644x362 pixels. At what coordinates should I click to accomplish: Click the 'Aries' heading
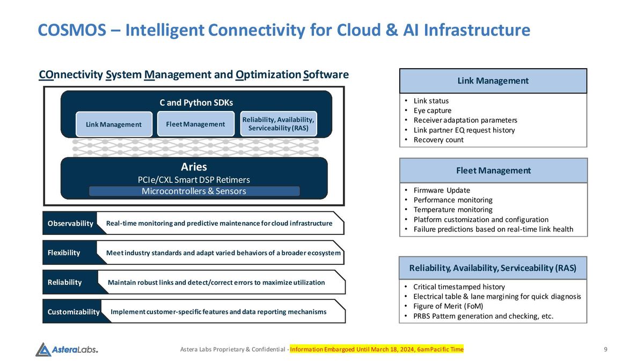click(194, 167)
